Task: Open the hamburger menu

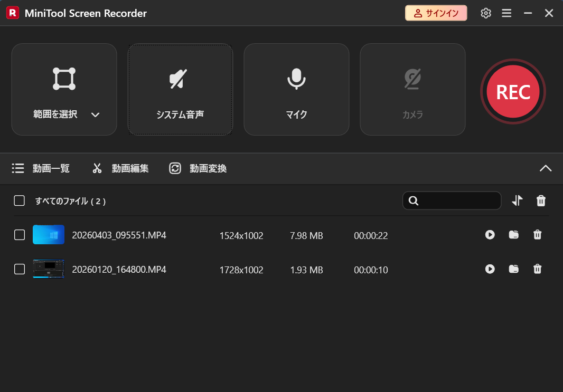Action: click(506, 13)
